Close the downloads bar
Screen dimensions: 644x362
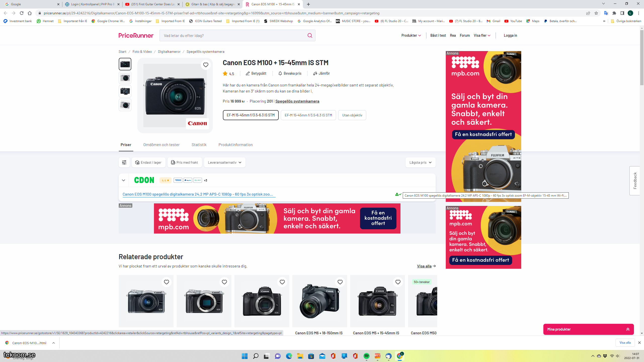pyautogui.click(x=639, y=343)
